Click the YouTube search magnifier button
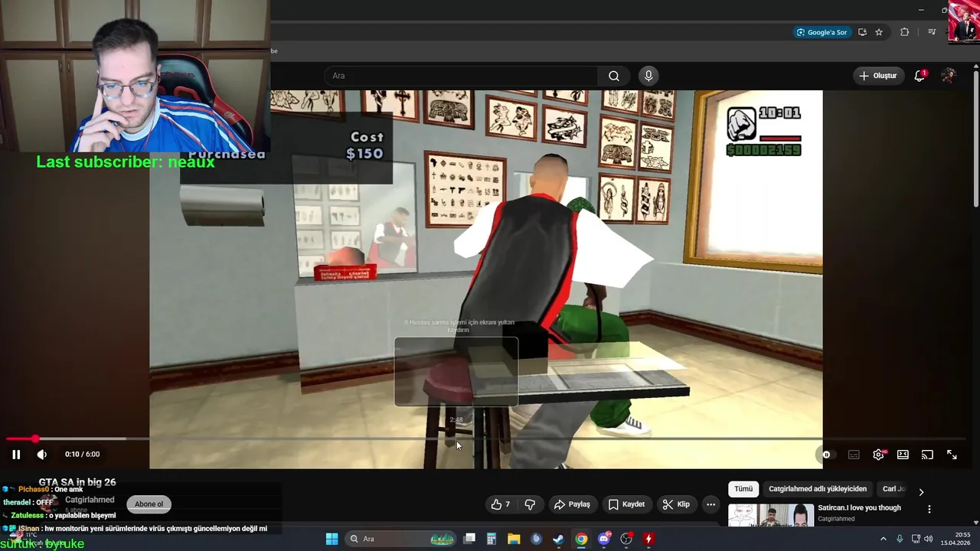Viewport: 980px width, 551px height. tap(614, 76)
